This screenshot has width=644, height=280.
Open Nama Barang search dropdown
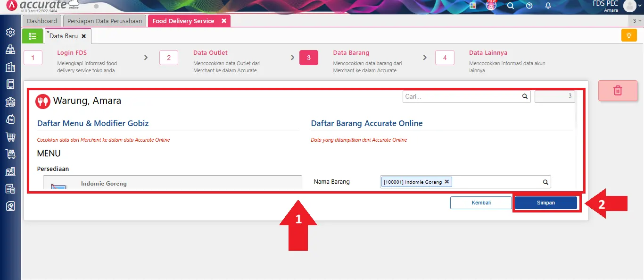[545, 182]
